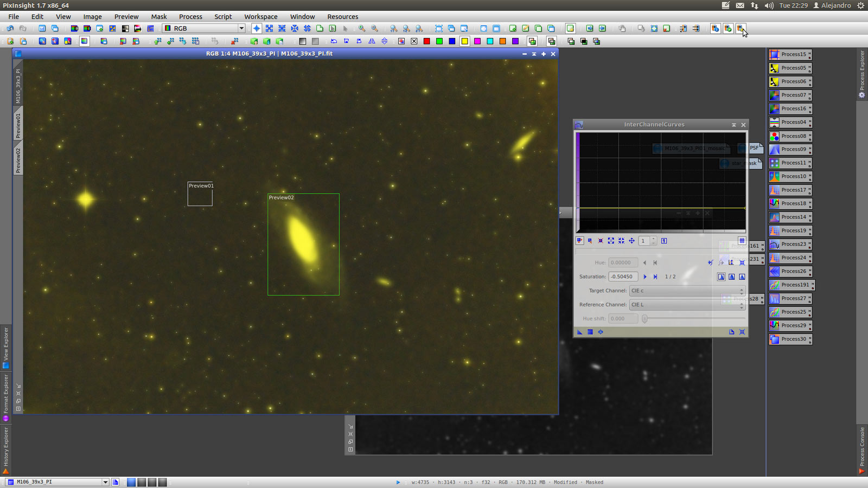Viewport: 868px width, 488px height.
Task: Select the cyan mask color option
Action: (490, 41)
